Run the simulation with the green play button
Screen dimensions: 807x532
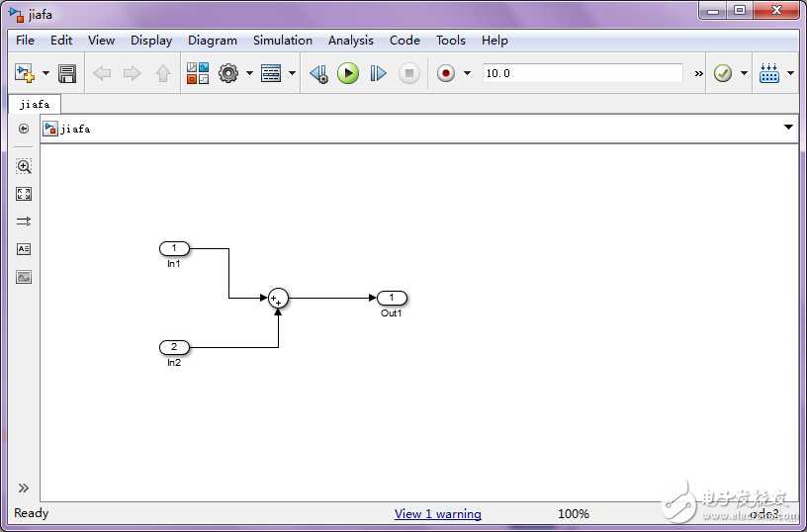(x=348, y=73)
